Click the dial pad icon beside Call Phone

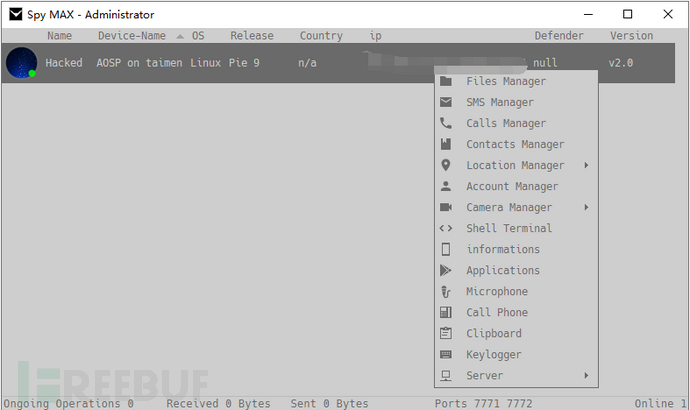click(446, 312)
